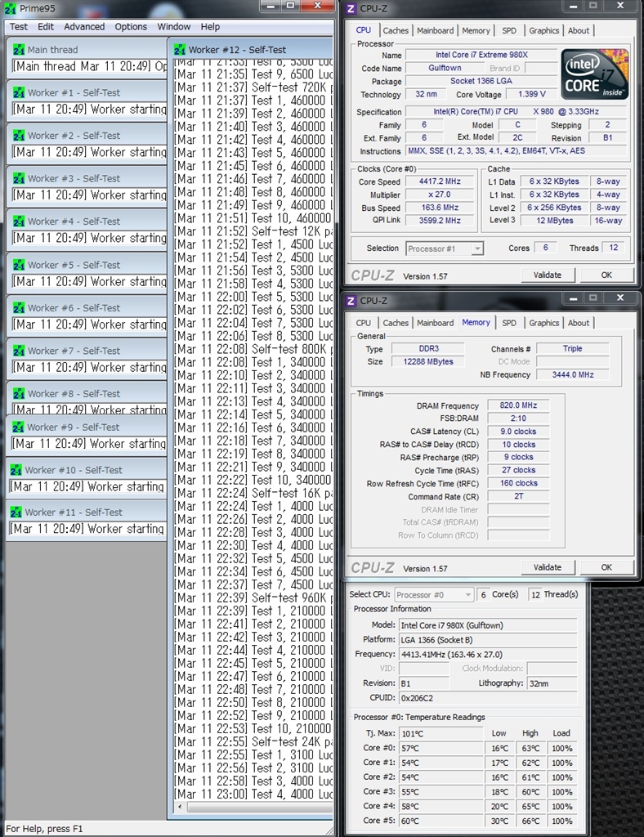This screenshot has height=837, width=644.
Task: Open the Advanced menu in Prime95
Action: (x=84, y=27)
